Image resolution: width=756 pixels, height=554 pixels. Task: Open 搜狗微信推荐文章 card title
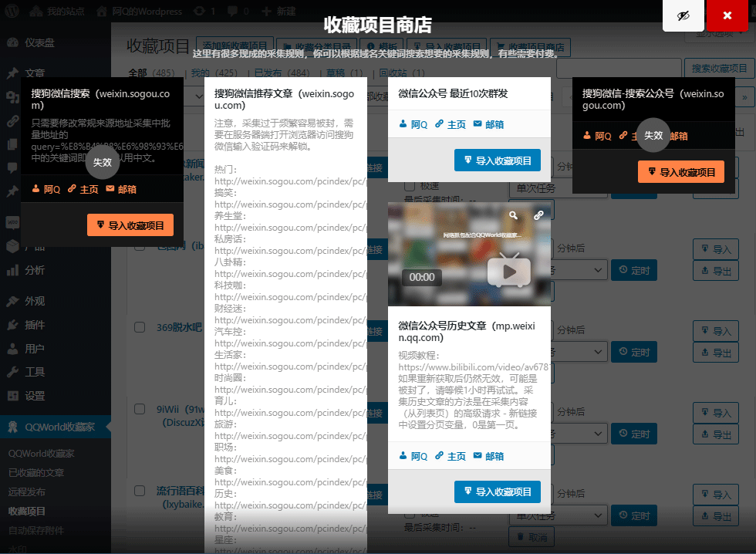tap(284, 100)
